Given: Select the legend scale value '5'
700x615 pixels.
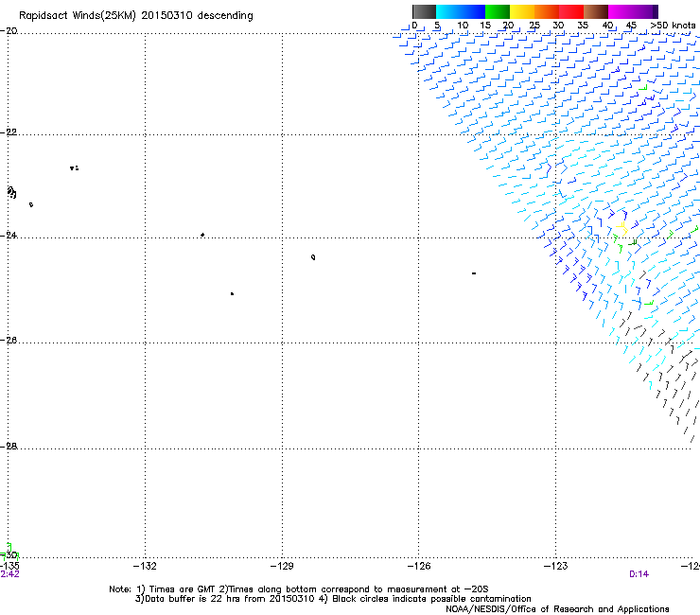Looking at the screenshot, I should coord(437,26).
